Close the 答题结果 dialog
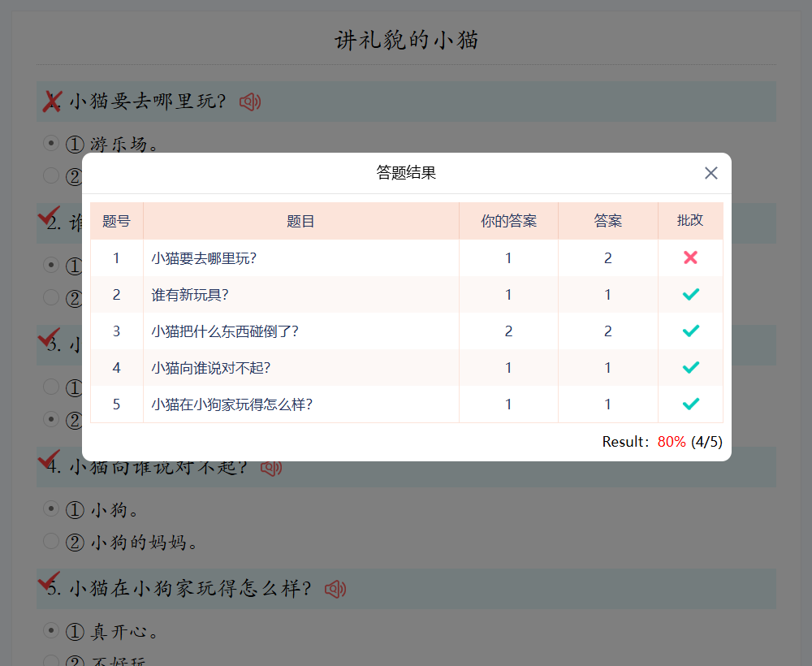Viewport: 812px width, 666px height. click(x=711, y=173)
